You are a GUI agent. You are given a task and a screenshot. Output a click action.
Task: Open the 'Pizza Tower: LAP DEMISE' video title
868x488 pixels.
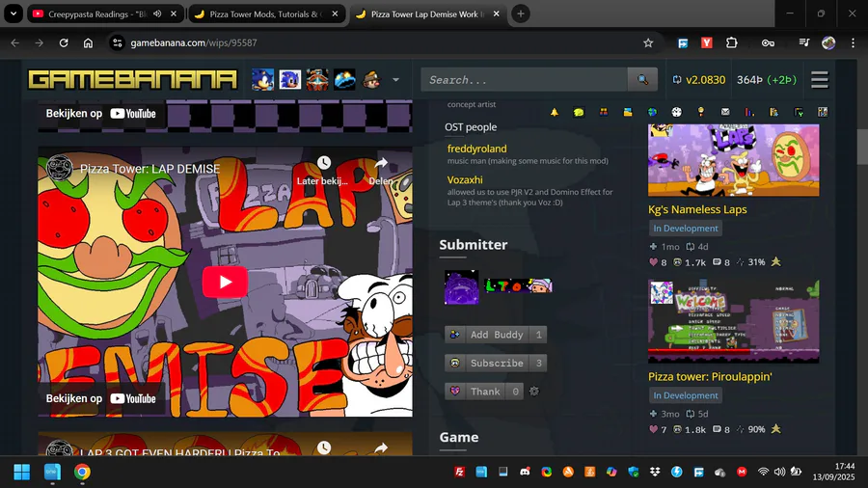149,169
